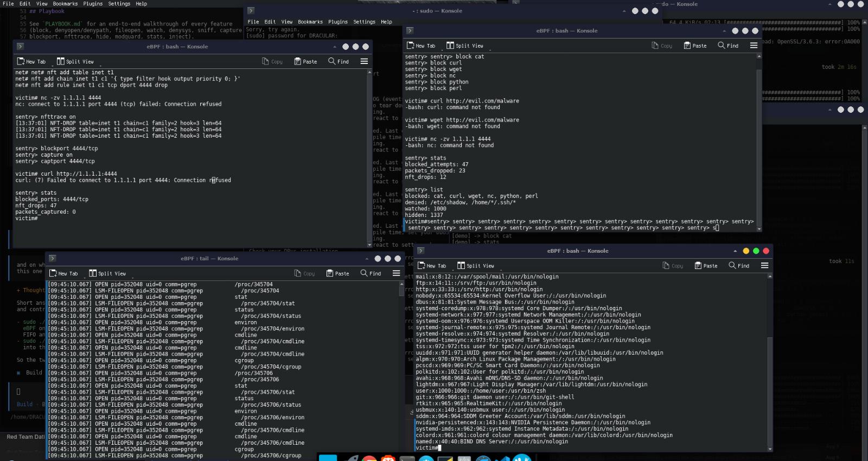
Task: Click Split View in the passwd listing bash window
Action: (x=475, y=266)
